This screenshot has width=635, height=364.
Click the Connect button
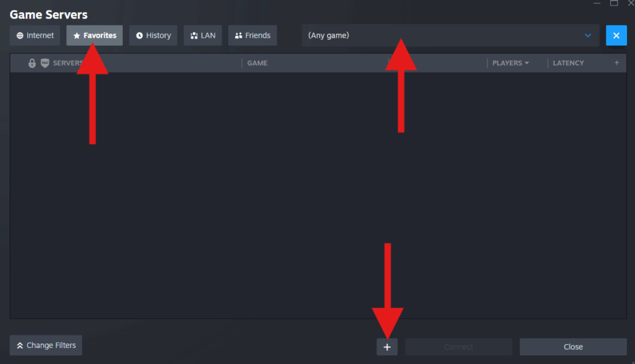458,347
